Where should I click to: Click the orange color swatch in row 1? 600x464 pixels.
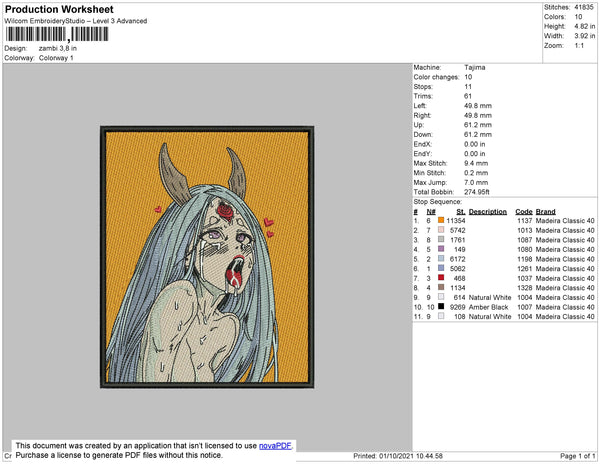(x=441, y=220)
